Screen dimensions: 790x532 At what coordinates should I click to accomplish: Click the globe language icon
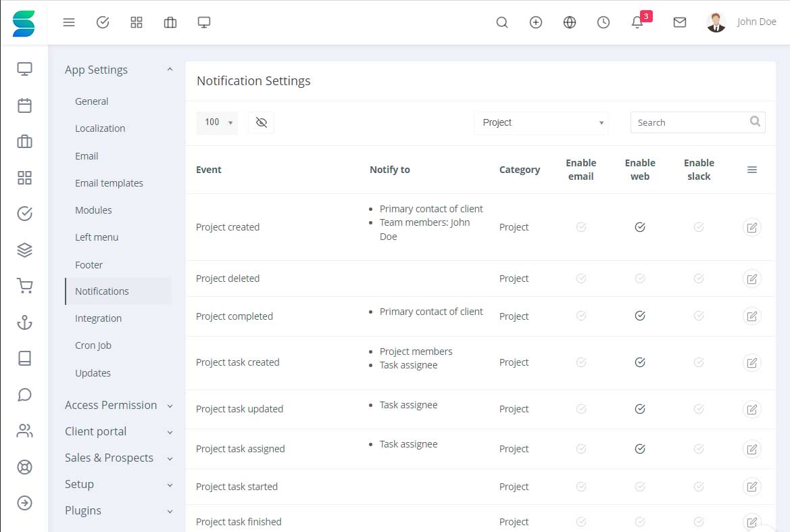click(570, 22)
